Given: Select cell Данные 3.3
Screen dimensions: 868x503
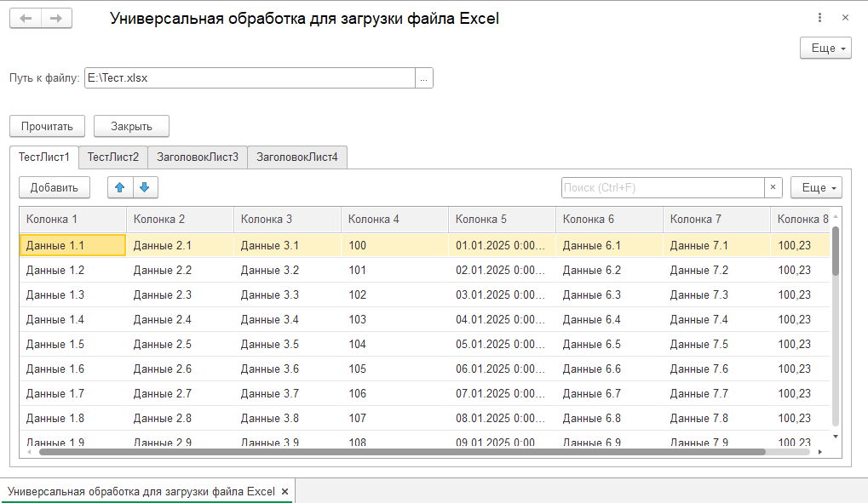Looking at the screenshot, I should (x=287, y=295).
